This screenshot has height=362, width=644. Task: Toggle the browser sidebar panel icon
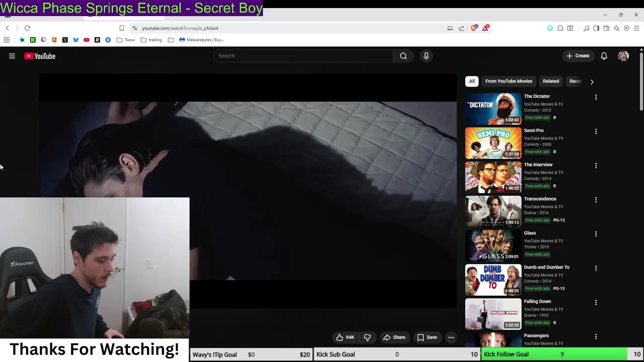coord(596,28)
